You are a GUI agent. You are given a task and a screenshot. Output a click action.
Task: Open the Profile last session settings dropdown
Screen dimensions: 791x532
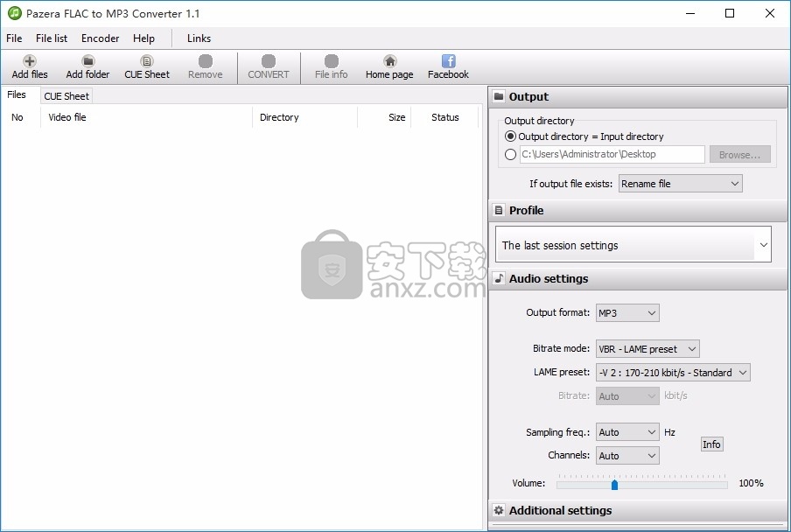coord(633,245)
